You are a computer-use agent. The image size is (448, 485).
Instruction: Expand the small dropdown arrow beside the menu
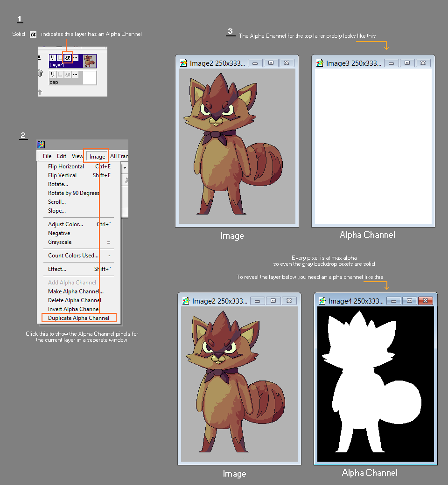pyautogui.click(x=125, y=168)
